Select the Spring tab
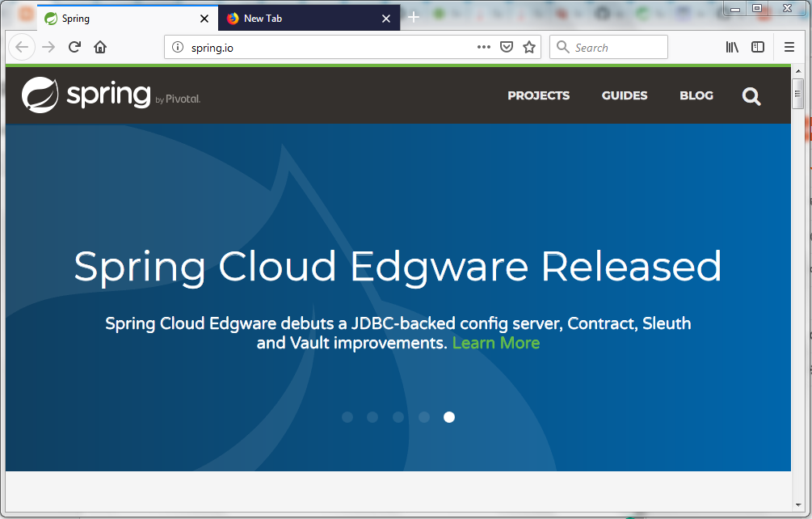Viewport: 812px width, 519px height. pos(127,18)
